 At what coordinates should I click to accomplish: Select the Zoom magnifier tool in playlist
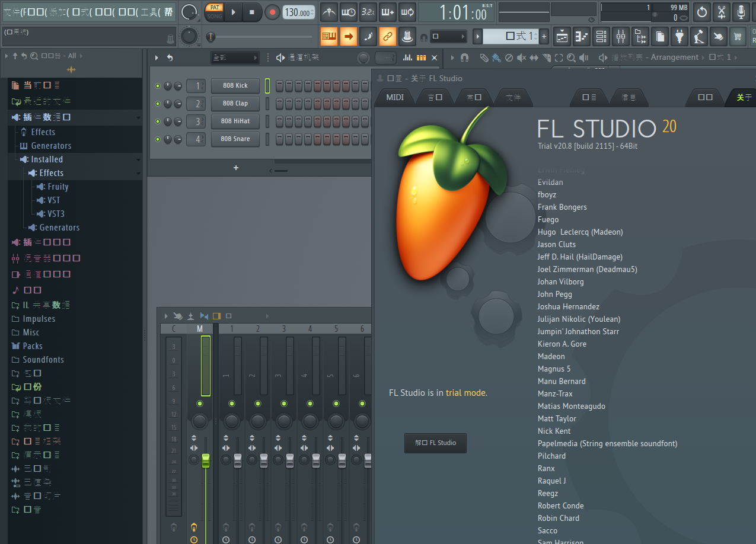pyautogui.click(x=571, y=57)
